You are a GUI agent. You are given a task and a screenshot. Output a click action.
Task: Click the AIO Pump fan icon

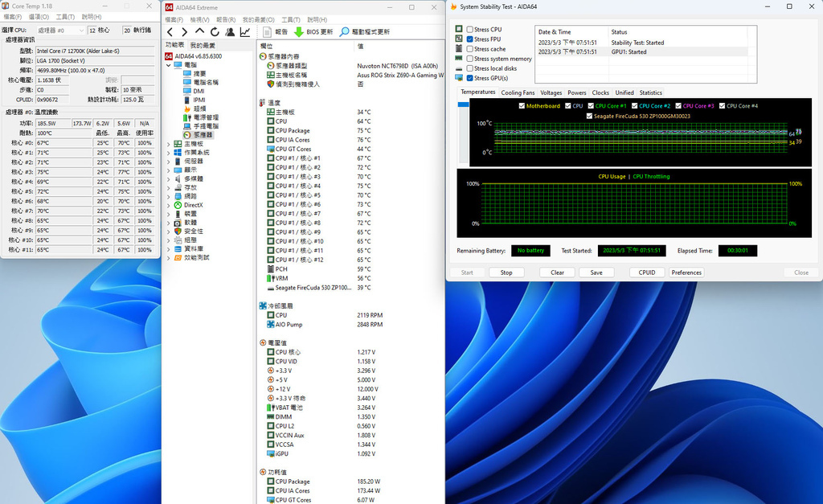[271, 325]
